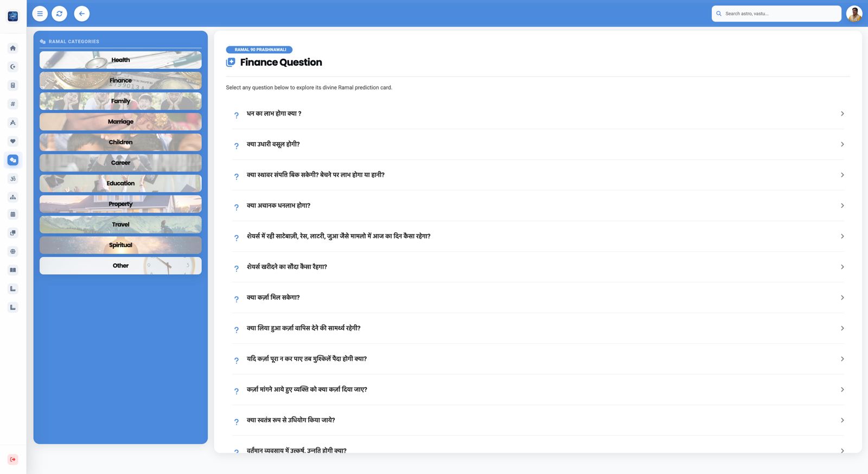Open the hash numerology sidebar icon

(x=13, y=104)
